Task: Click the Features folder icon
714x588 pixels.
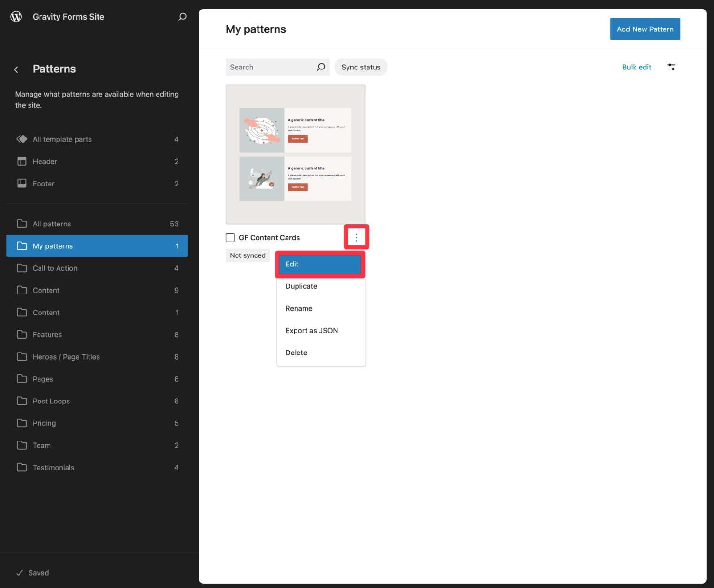Action: pos(22,334)
